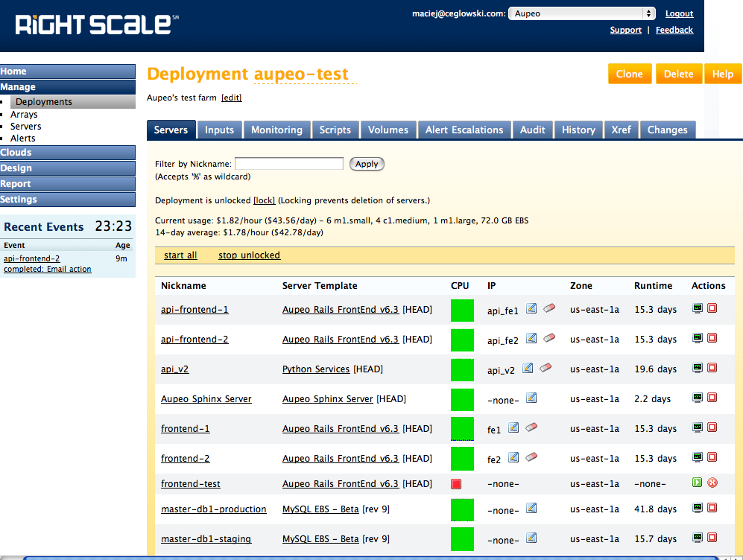The width and height of the screenshot is (743, 560).
Task: Open the Scripts tab
Action: (335, 130)
